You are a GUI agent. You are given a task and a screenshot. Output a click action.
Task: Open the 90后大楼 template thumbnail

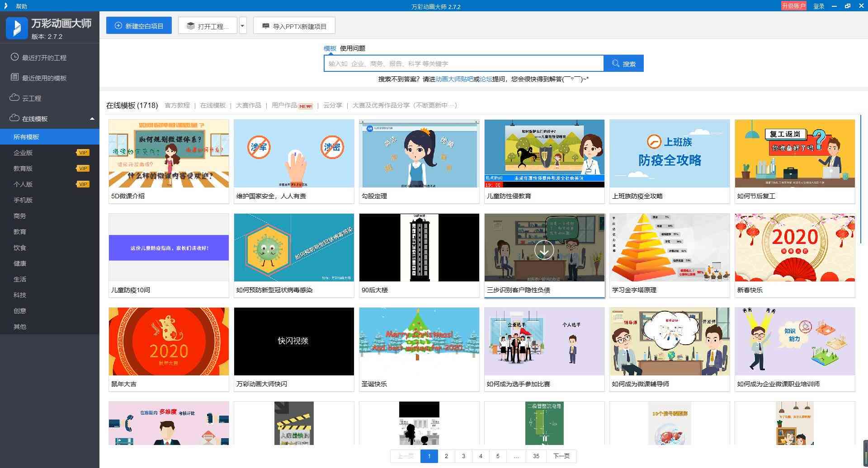click(x=419, y=248)
